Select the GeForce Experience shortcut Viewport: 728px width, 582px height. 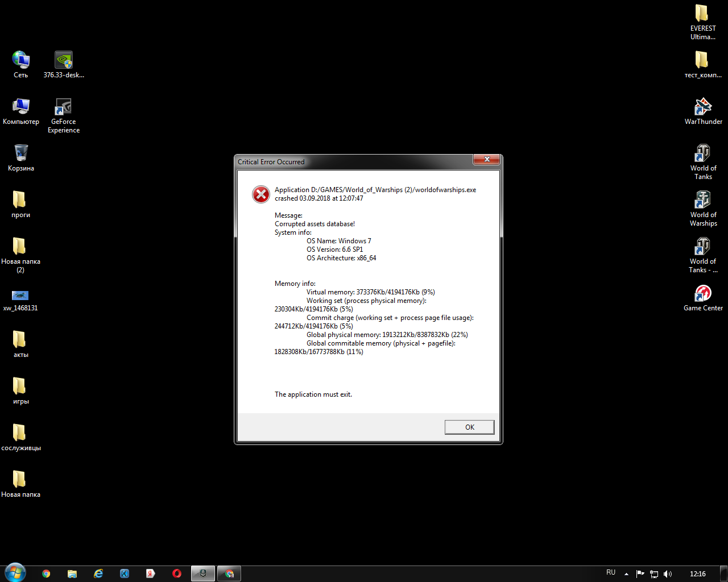click(64, 115)
